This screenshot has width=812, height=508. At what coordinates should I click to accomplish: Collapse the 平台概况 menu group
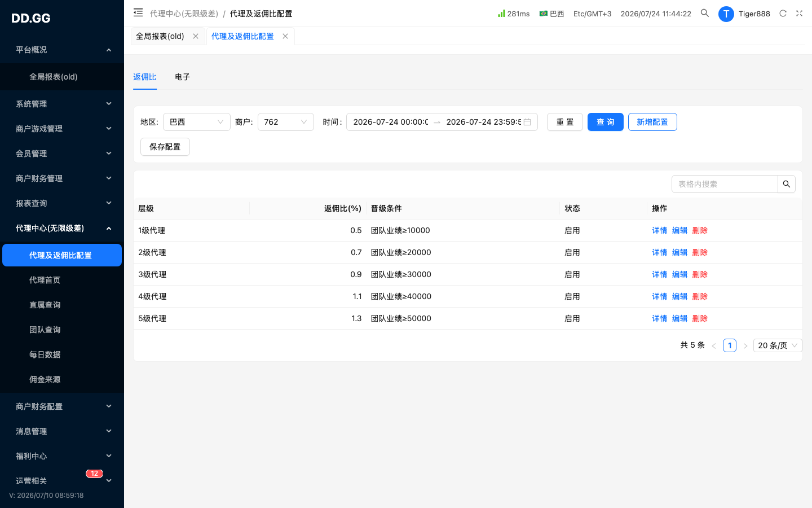[62, 50]
